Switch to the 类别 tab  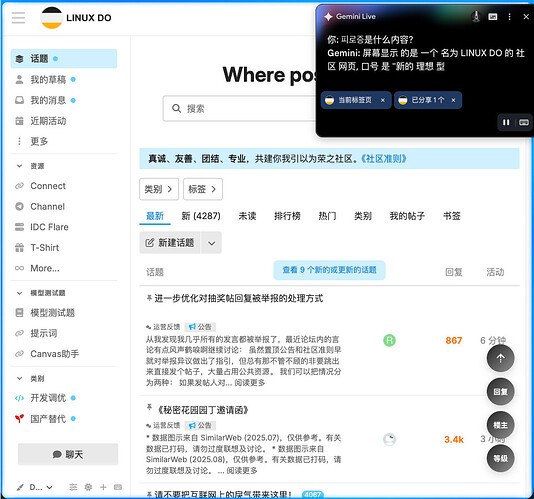click(x=363, y=216)
